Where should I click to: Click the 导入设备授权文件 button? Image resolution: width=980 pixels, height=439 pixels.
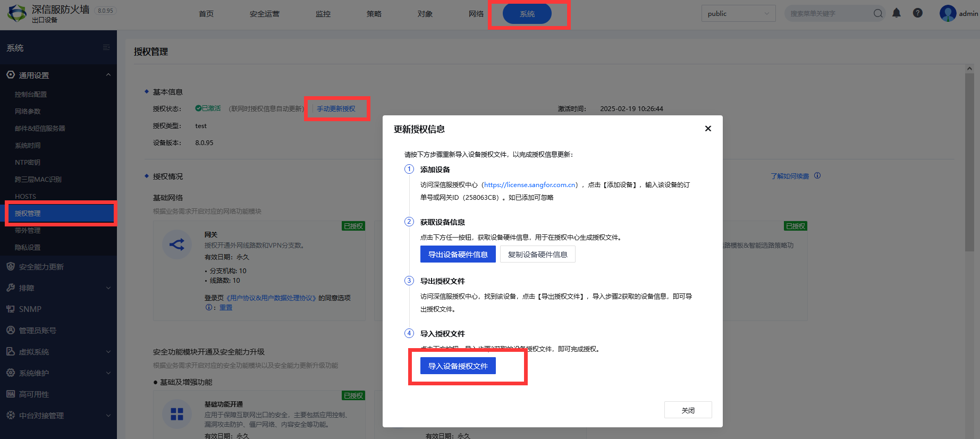point(458,366)
